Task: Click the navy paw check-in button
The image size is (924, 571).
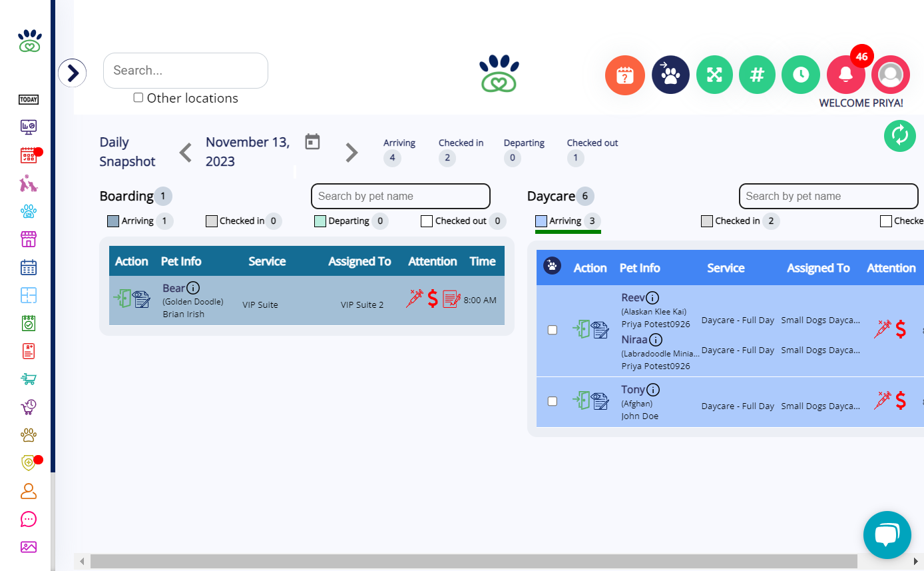Action: [670, 75]
